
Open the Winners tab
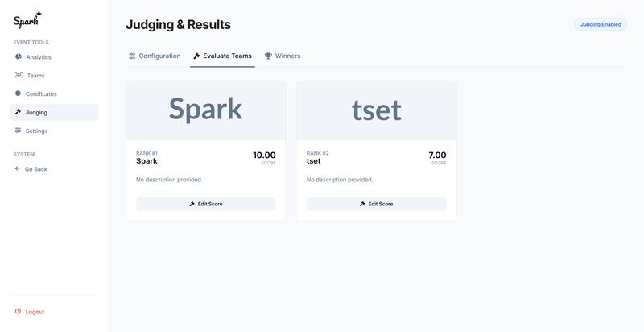point(283,56)
